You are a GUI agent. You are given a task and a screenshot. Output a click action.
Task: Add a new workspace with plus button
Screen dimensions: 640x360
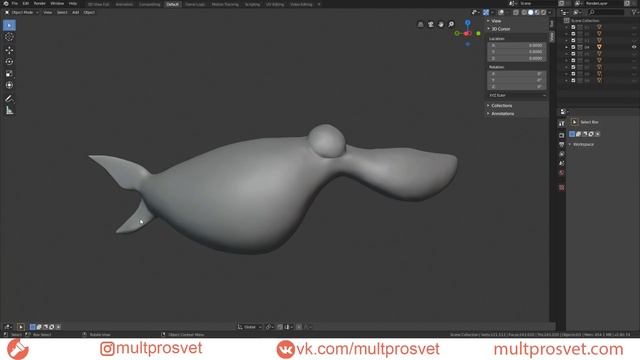click(x=319, y=4)
